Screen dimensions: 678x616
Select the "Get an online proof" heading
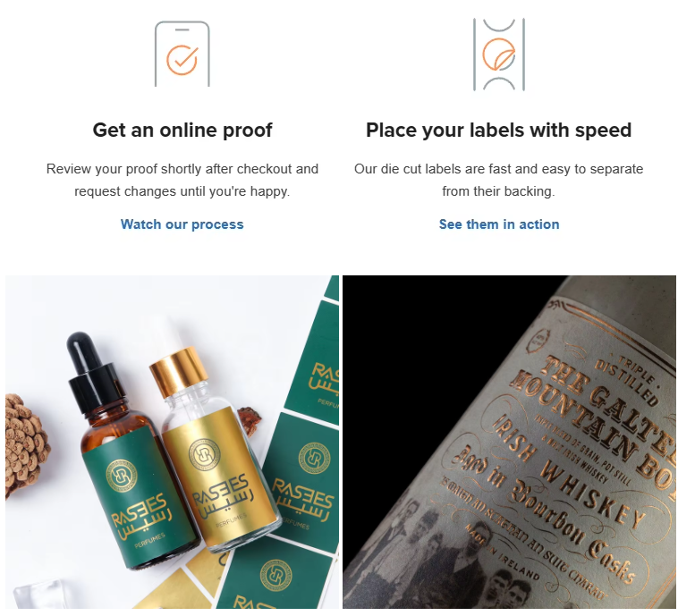point(182,131)
